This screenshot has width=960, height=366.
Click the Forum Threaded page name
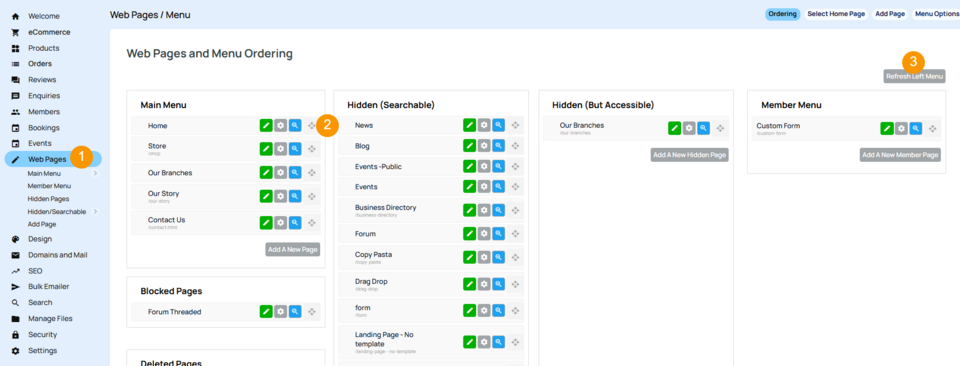point(174,312)
